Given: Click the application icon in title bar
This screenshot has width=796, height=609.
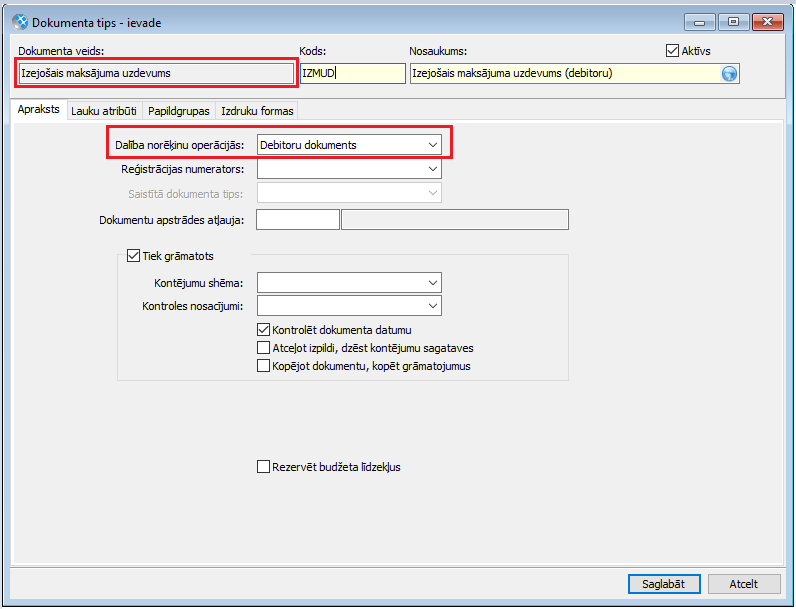Looking at the screenshot, I should coord(20,22).
